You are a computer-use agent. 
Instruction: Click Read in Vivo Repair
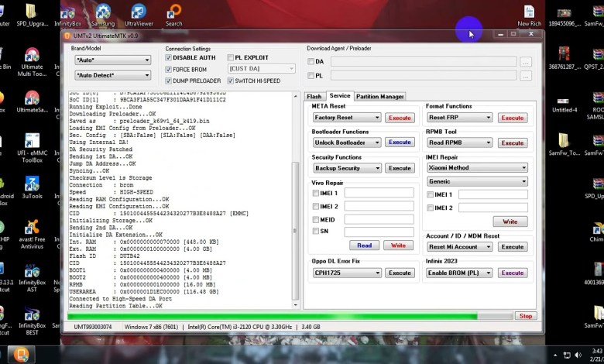(365, 246)
